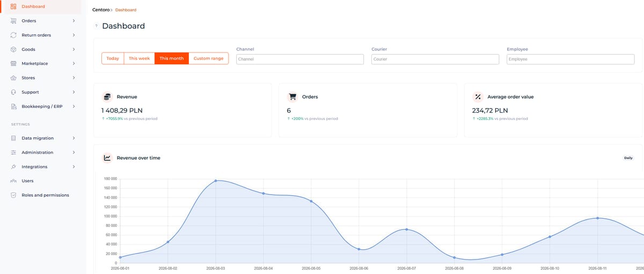Select the Today period filter
644x274 pixels.
click(113, 58)
